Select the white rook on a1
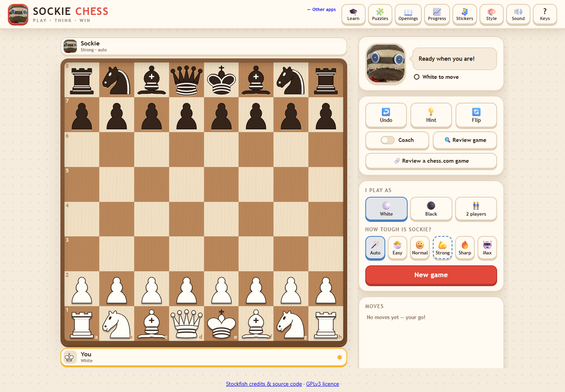 pyautogui.click(x=82, y=325)
